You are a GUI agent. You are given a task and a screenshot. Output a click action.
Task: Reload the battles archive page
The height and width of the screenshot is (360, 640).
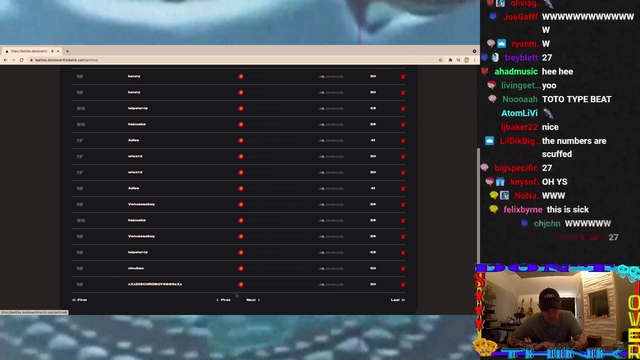click(22, 60)
